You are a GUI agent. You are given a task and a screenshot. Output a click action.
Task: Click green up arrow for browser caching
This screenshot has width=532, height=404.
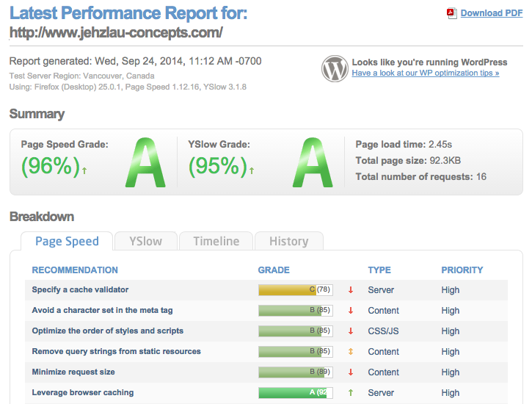pos(351,393)
